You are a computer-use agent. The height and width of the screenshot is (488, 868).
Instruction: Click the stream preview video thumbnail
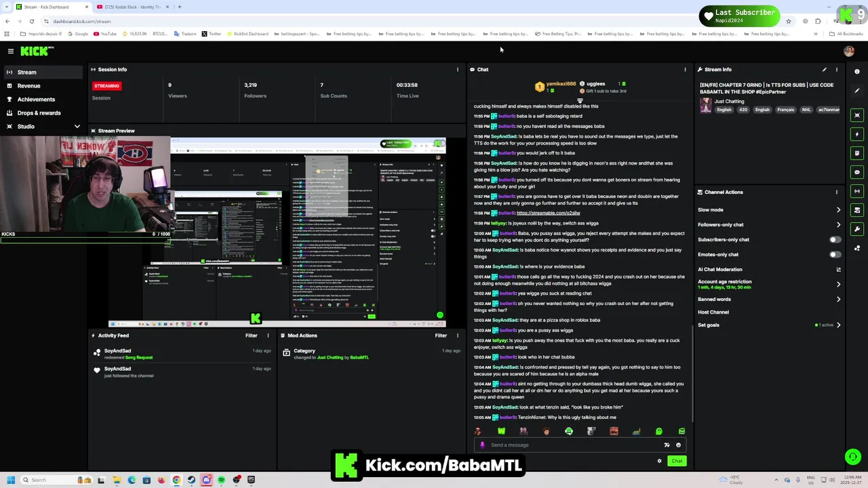pos(277,232)
